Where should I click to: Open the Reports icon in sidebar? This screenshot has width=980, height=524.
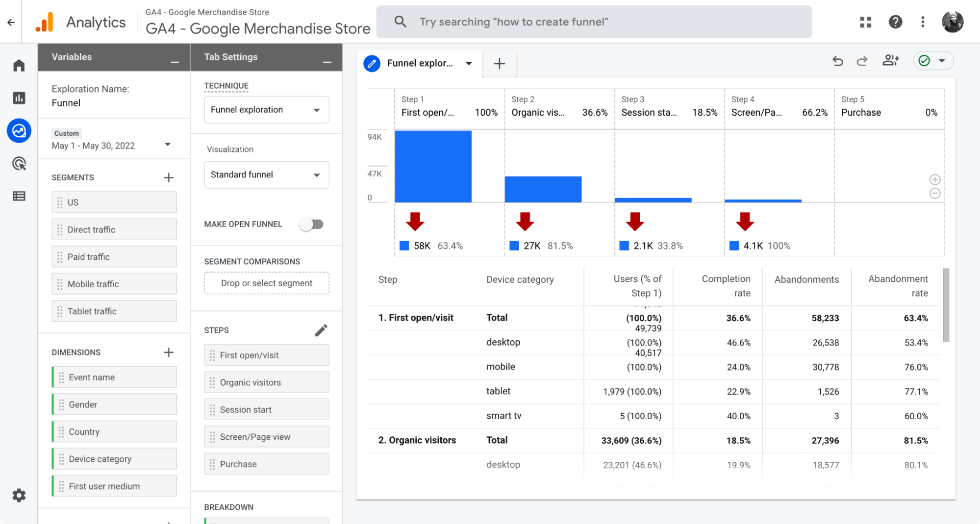19,98
